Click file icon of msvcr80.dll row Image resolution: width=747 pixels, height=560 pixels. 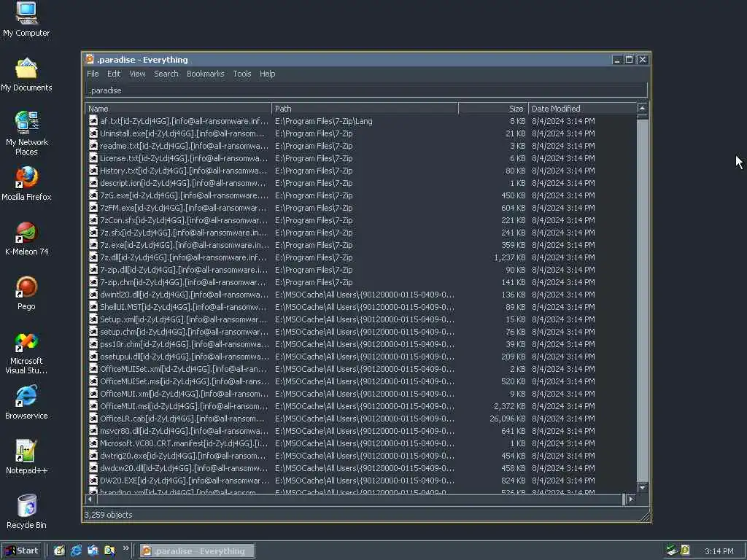click(93, 431)
